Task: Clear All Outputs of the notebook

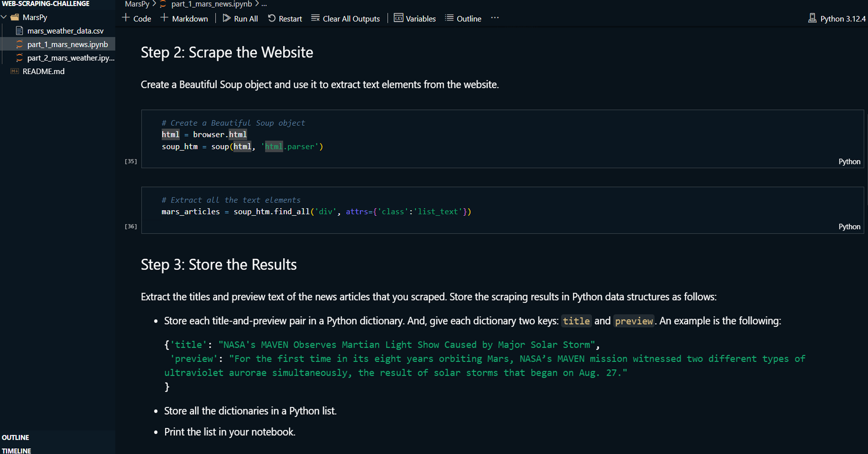Action: click(346, 18)
